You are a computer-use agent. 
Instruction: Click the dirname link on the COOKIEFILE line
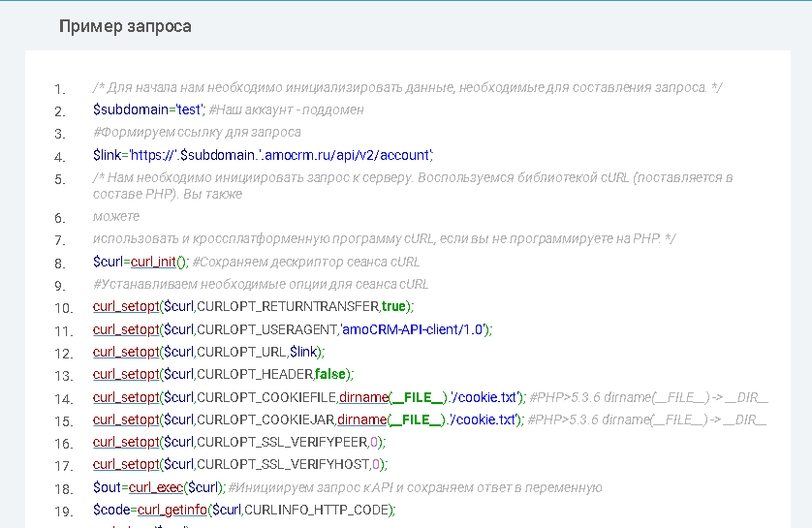pyautogui.click(x=363, y=397)
